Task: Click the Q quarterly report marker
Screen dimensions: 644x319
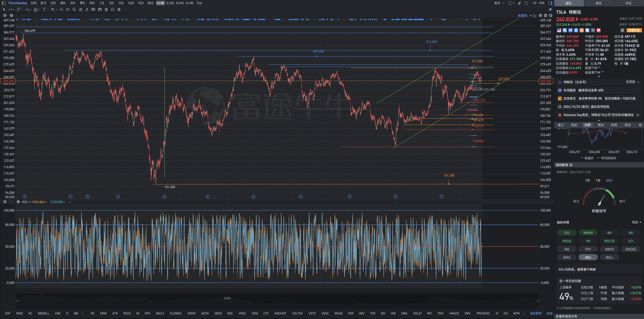Action: [x=87, y=196]
